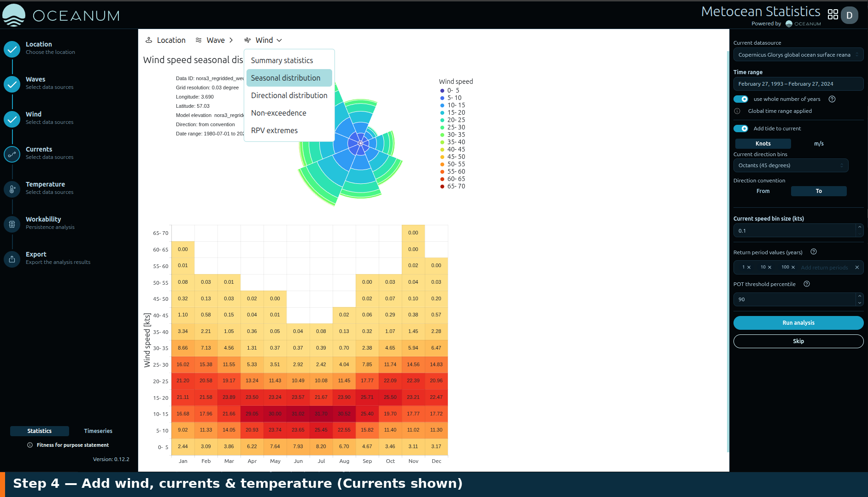Select the Export share icon

[12, 259]
